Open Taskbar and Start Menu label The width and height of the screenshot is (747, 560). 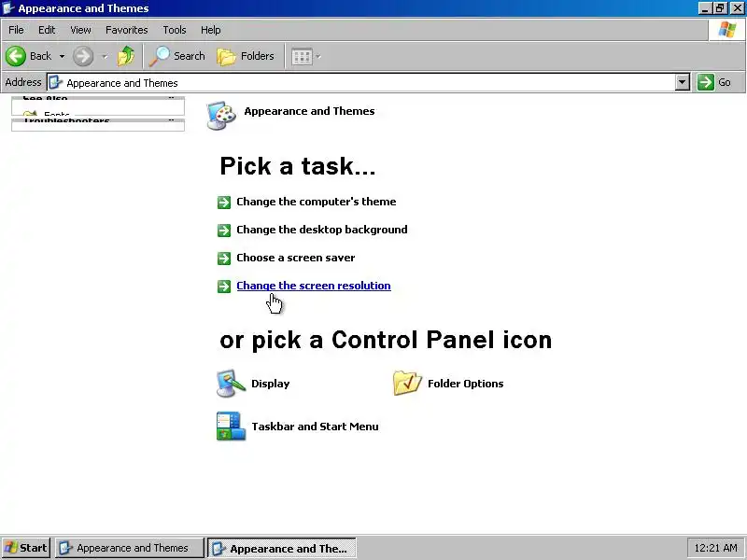point(316,427)
